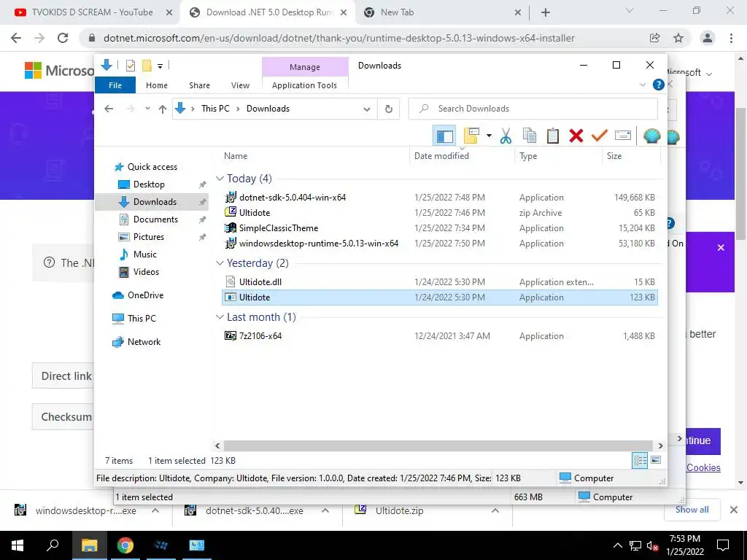Image resolution: width=747 pixels, height=560 pixels.
Task: Switch to the Home ribbon tab
Action: tap(157, 85)
